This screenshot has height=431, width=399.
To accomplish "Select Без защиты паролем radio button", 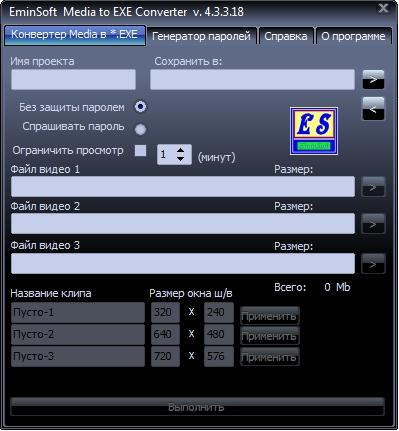I will [140, 107].
